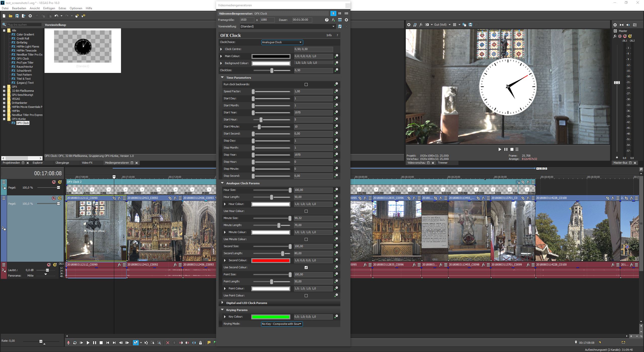Screen dimensions: 644x352
Task: Open the Keying Mode dropdown
Action: 282,324
